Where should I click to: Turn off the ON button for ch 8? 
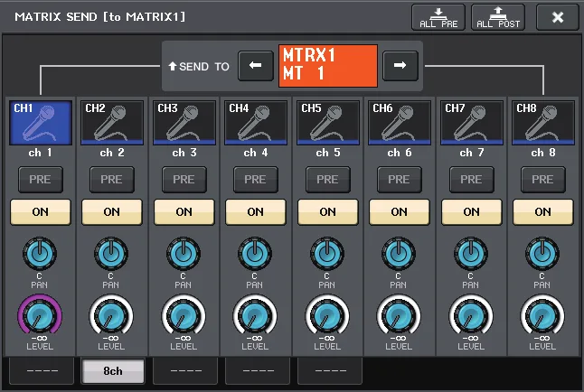[x=543, y=212]
